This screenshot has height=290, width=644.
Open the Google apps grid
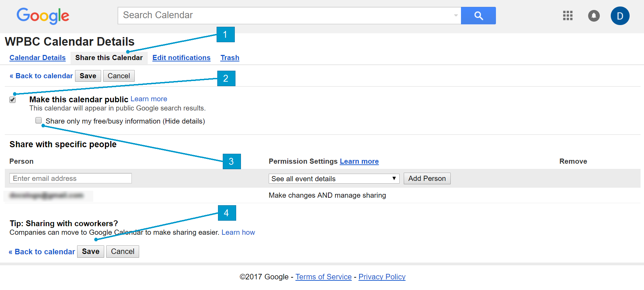tap(568, 16)
